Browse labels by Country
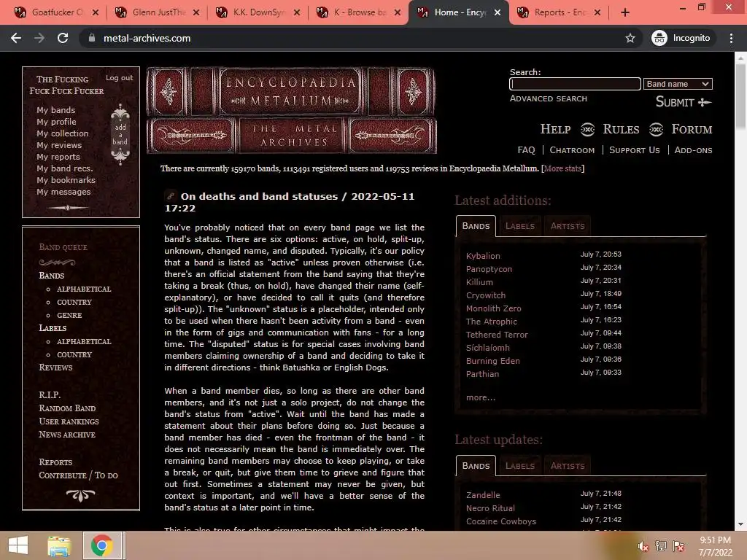The image size is (747, 560). pos(74,355)
